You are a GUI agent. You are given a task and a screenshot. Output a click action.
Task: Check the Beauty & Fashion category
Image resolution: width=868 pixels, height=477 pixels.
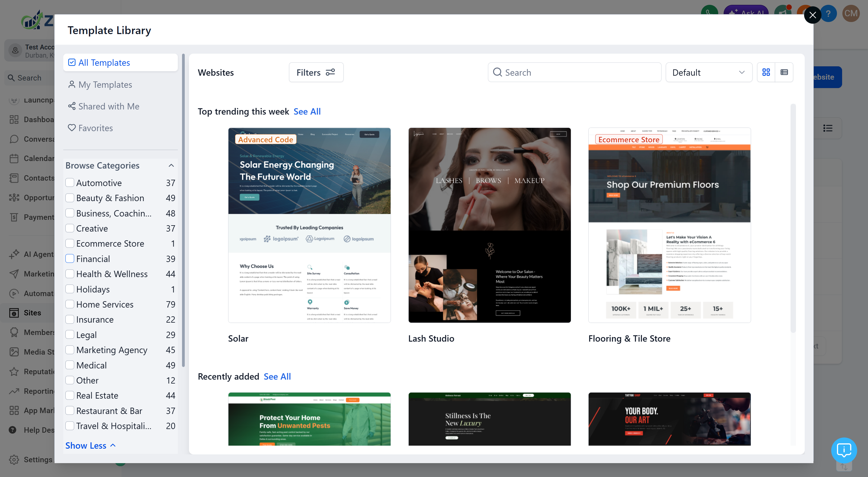point(70,198)
